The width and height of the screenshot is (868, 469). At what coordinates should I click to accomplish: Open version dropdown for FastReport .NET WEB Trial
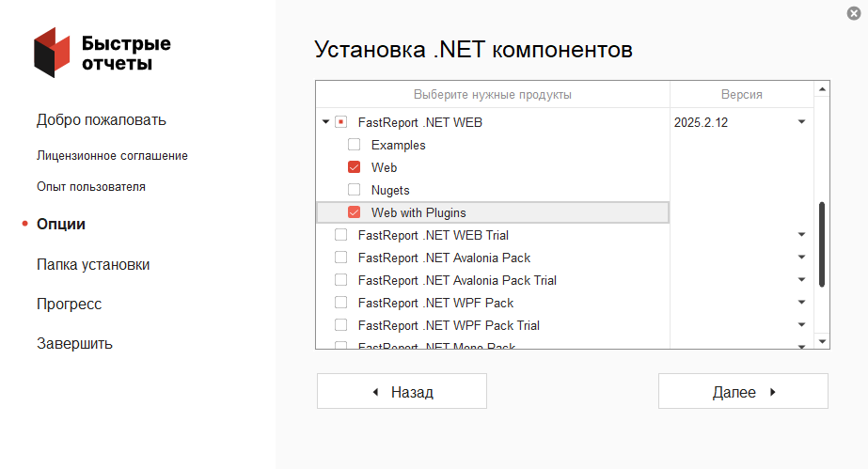(x=801, y=235)
